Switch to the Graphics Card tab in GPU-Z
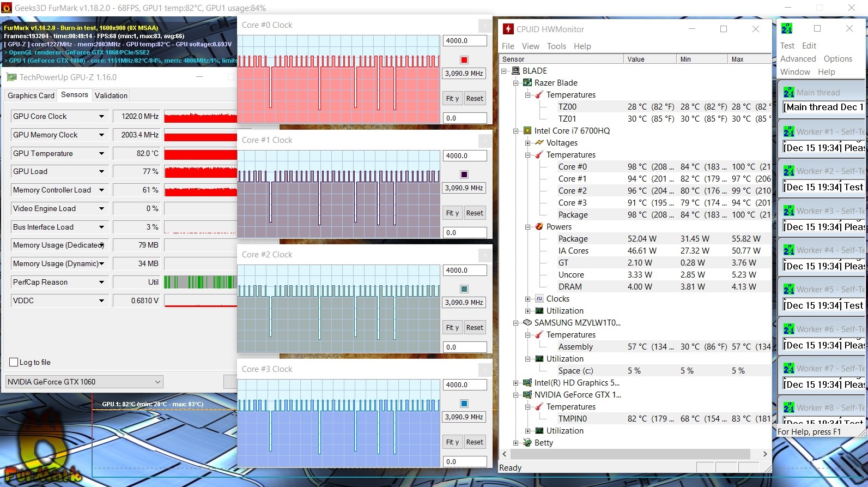Viewport: 868px width, 487px height. click(31, 95)
